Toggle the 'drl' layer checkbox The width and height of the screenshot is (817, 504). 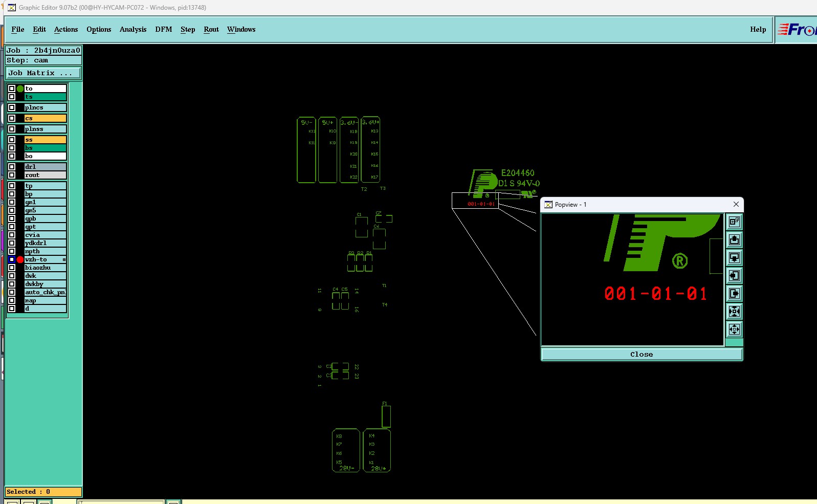pos(12,167)
